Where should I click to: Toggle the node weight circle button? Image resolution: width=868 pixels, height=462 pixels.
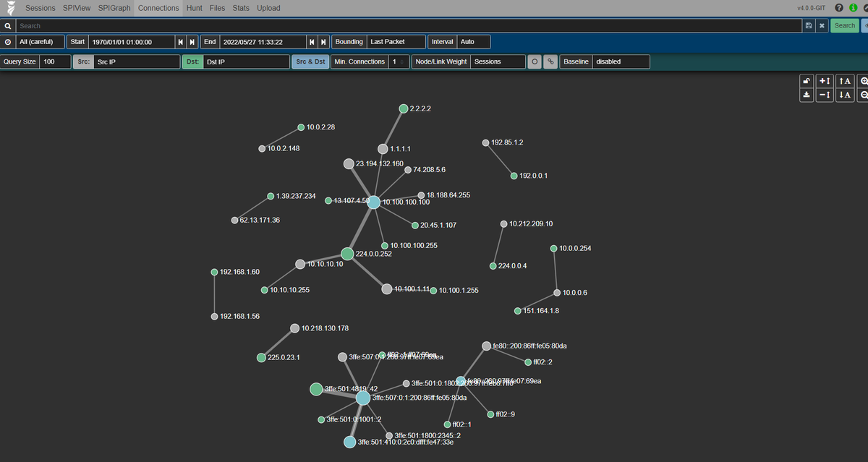click(535, 61)
